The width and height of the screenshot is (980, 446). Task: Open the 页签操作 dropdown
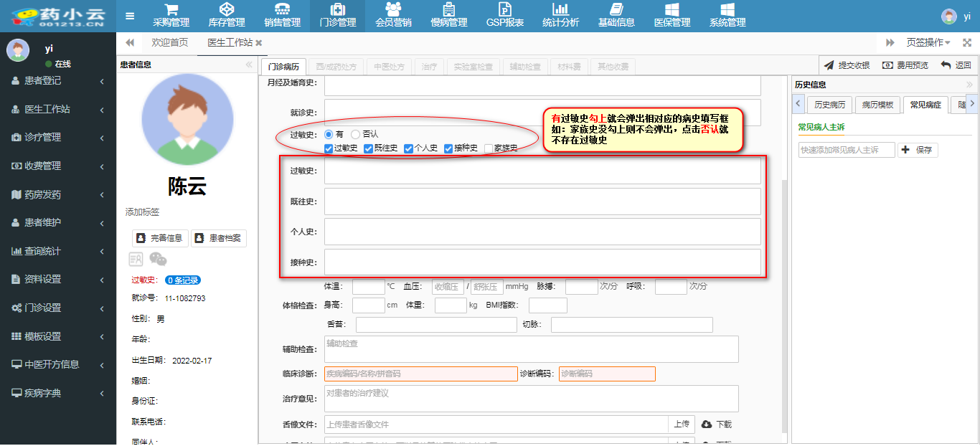click(928, 43)
